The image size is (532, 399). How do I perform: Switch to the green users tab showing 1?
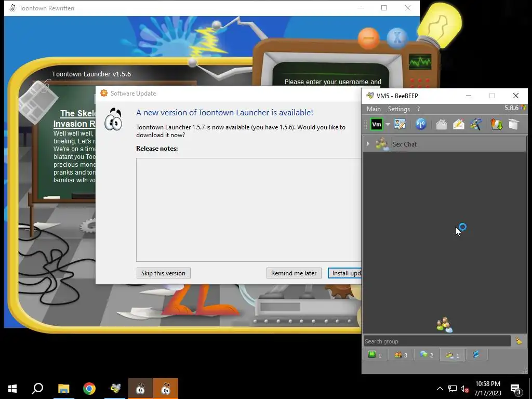pyautogui.click(x=375, y=355)
